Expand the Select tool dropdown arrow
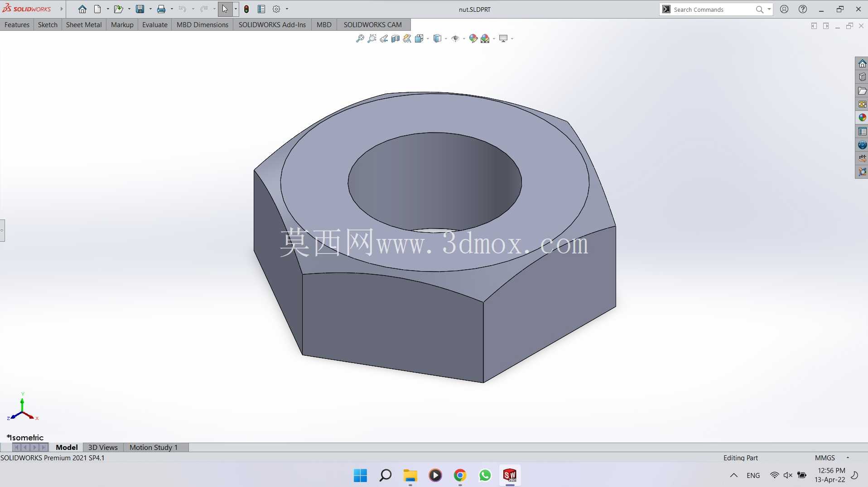Screen dimensions: 868x487 [x=236, y=9]
